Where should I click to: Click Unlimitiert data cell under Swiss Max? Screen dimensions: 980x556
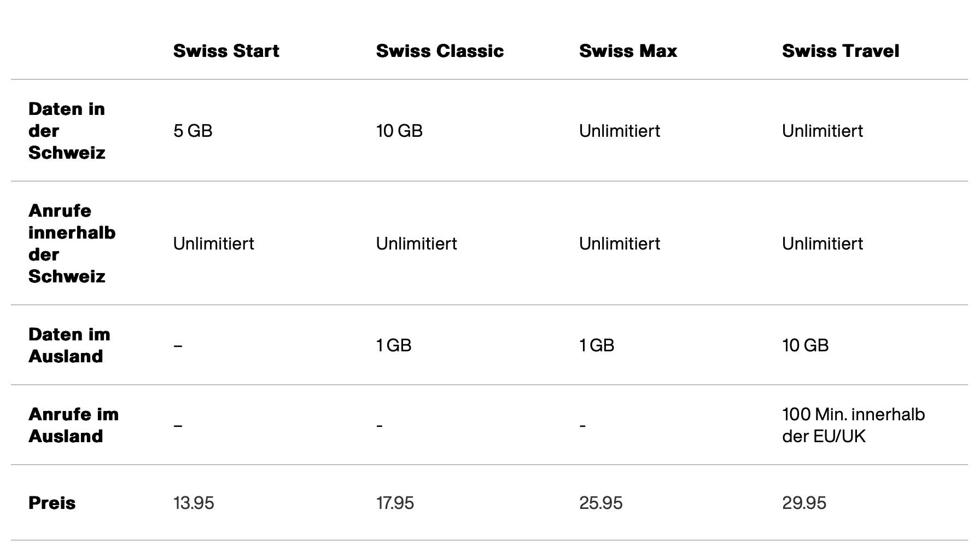pos(620,131)
